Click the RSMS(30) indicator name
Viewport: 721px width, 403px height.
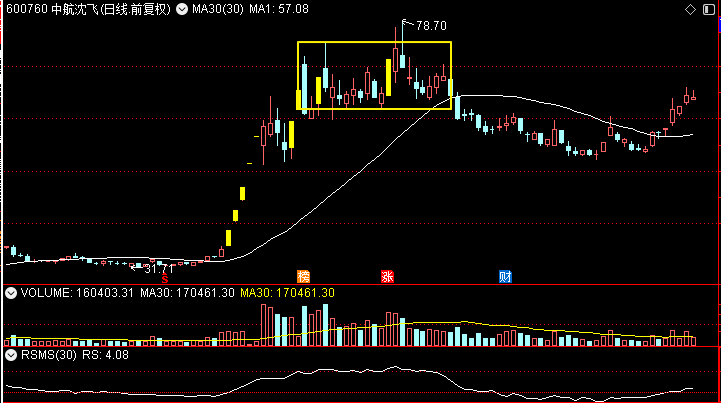pos(49,355)
